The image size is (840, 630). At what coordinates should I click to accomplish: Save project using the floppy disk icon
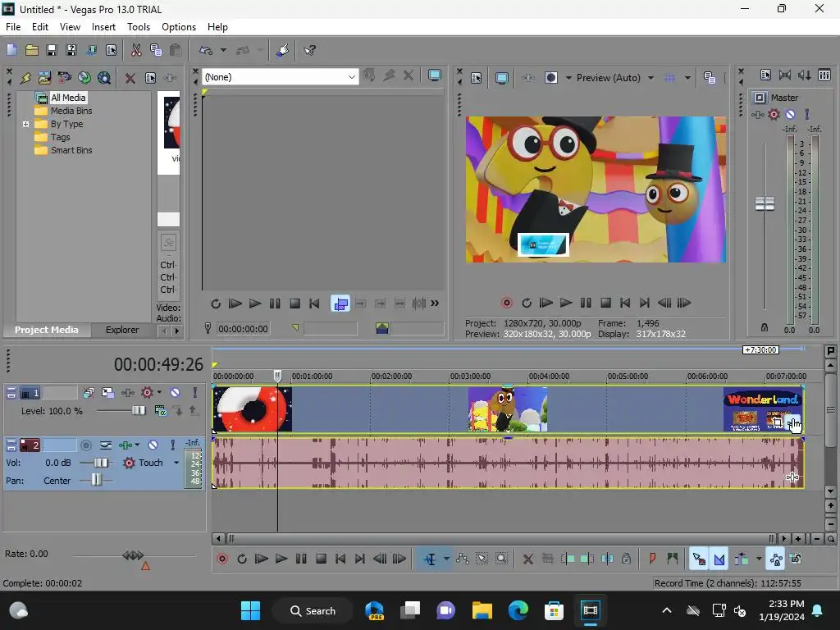pos(52,50)
